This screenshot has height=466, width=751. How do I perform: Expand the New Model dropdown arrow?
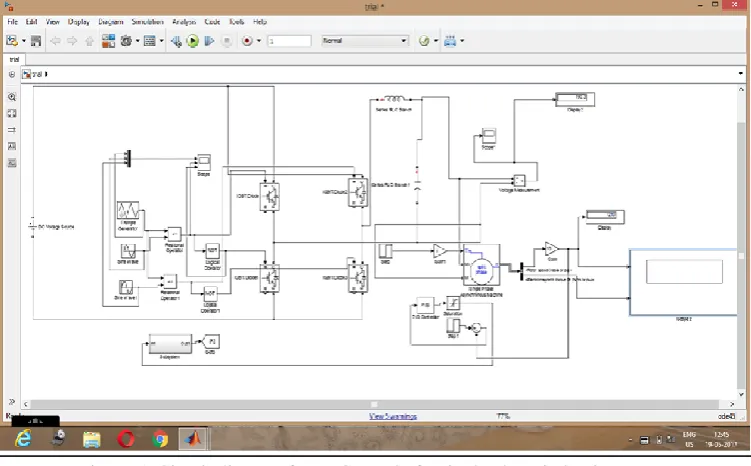click(23, 41)
